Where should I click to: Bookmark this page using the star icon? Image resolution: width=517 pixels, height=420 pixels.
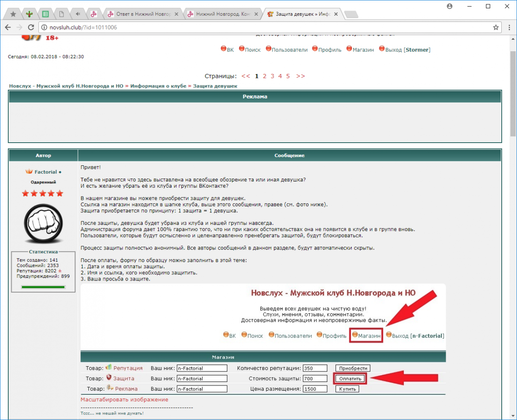[496, 27]
